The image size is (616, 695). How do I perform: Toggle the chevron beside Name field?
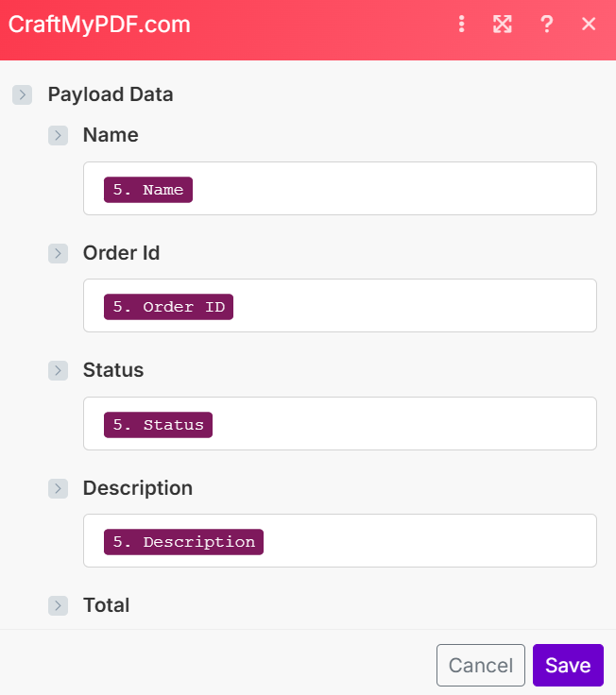coord(59,136)
